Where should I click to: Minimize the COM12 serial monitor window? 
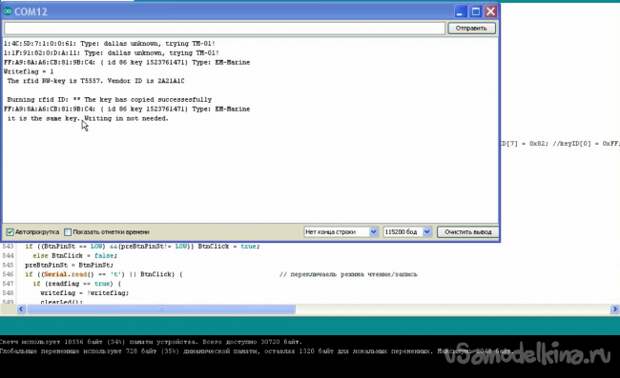pos(460,12)
